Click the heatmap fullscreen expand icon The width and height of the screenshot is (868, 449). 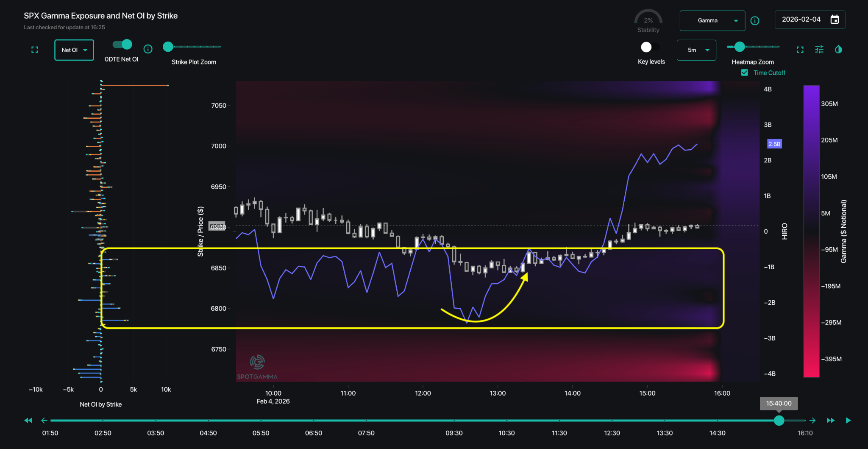[x=800, y=50]
